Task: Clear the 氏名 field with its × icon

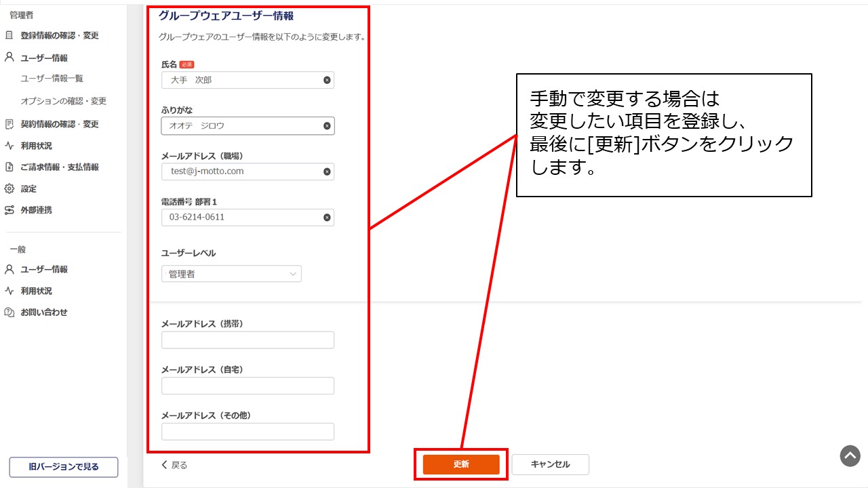Action: (x=326, y=80)
